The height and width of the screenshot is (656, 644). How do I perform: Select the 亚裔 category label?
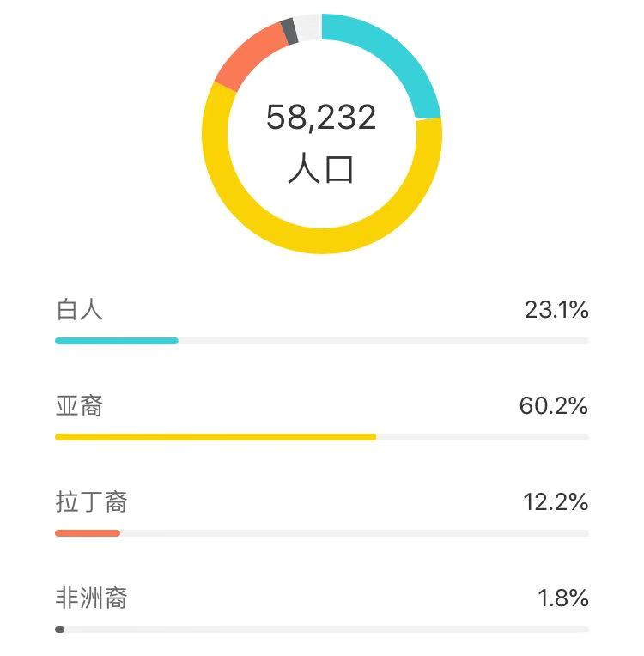click(x=80, y=406)
